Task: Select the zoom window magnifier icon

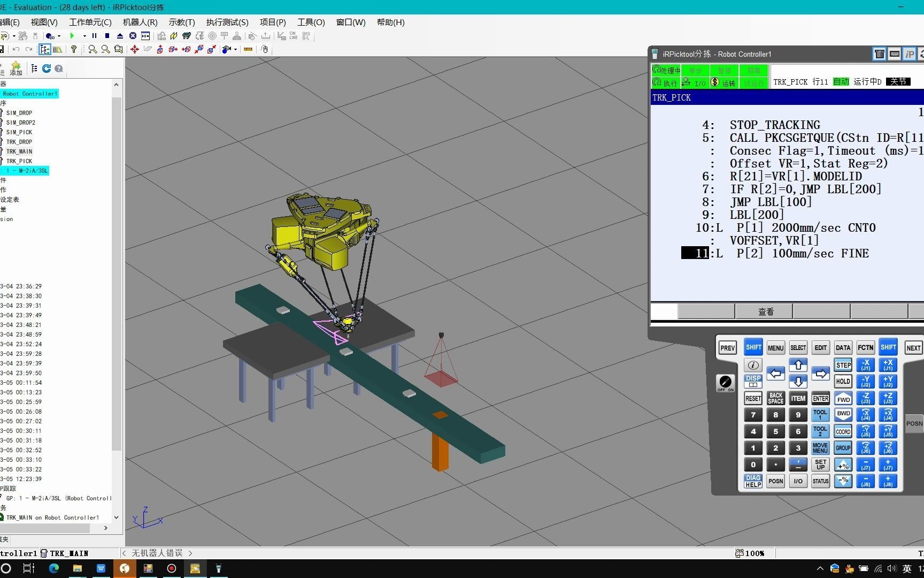Action: 119,49
